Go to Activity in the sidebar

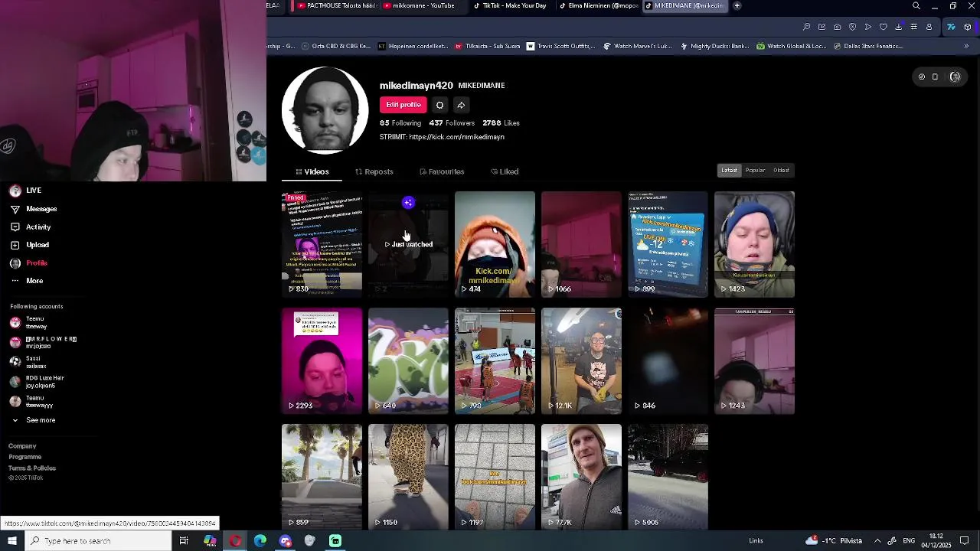(x=30, y=227)
